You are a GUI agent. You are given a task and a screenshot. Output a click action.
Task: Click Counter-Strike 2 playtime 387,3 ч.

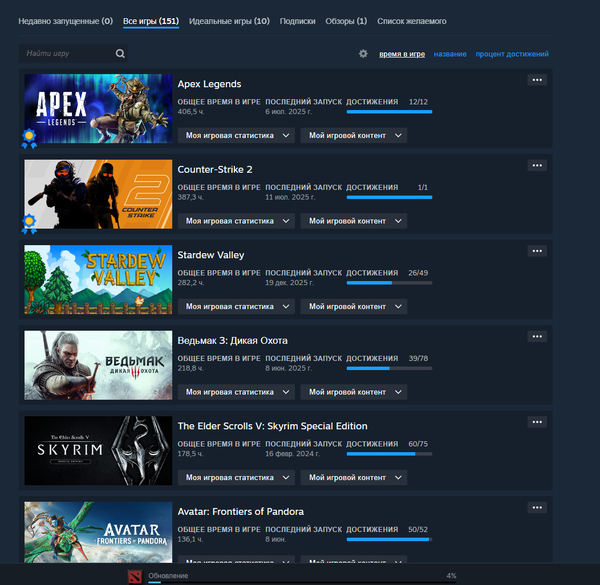tap(191, 197)
